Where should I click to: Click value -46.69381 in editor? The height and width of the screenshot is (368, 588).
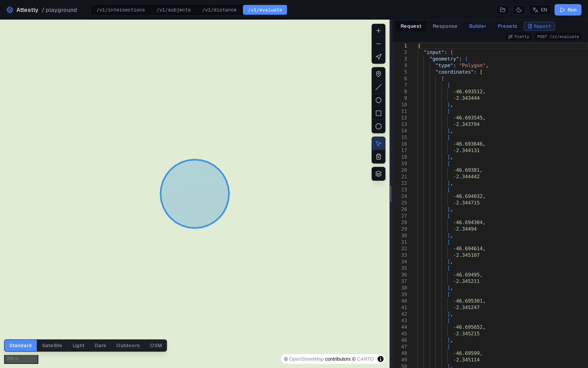[466, 170]
